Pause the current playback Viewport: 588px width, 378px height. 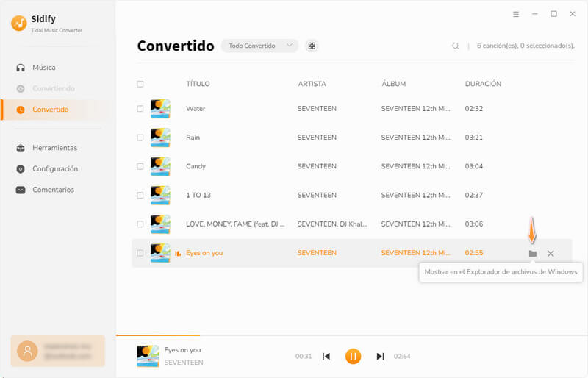tap(353, 356)
